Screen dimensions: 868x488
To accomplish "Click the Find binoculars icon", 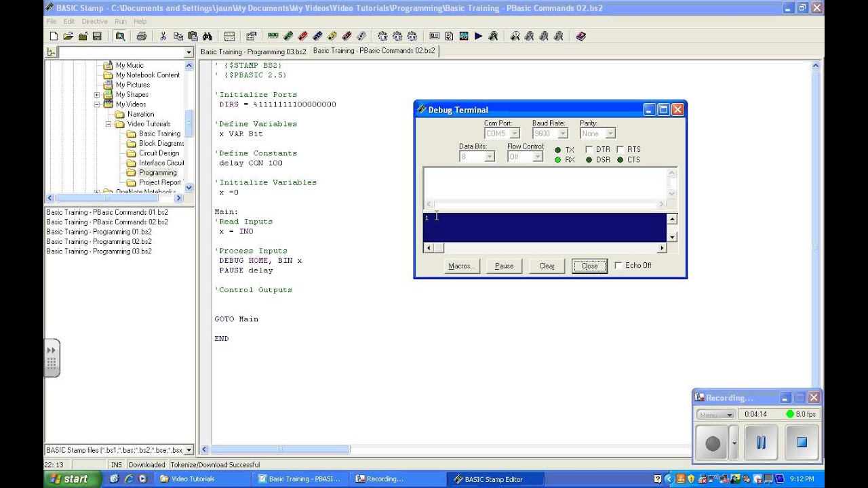I will coord(207,37).
